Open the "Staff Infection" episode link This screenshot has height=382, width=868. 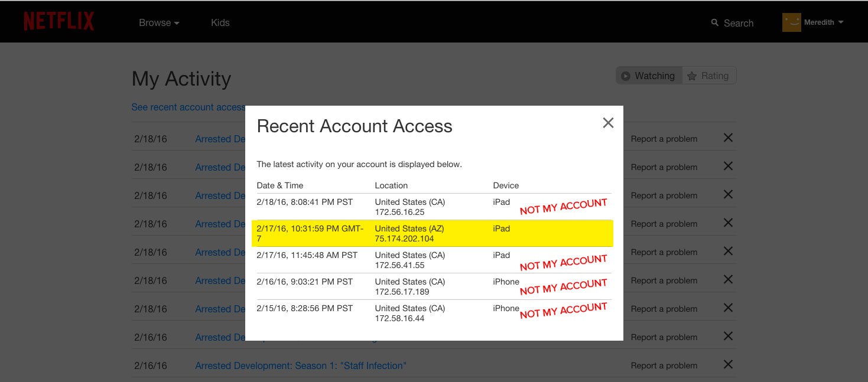click(301, 365)
